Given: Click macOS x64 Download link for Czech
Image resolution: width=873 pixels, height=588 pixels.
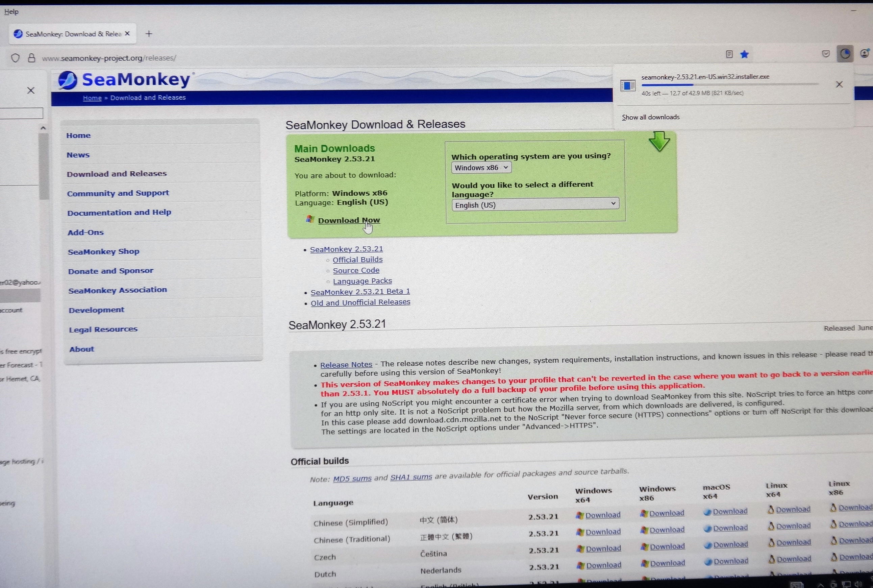Looking at the screenshot, I should 730,544.
